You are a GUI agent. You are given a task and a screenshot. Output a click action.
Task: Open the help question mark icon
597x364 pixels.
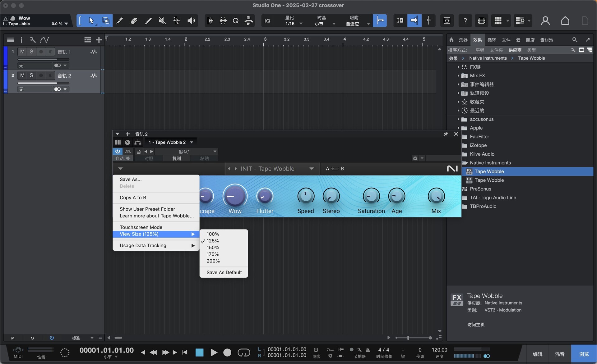pos(465,21)
